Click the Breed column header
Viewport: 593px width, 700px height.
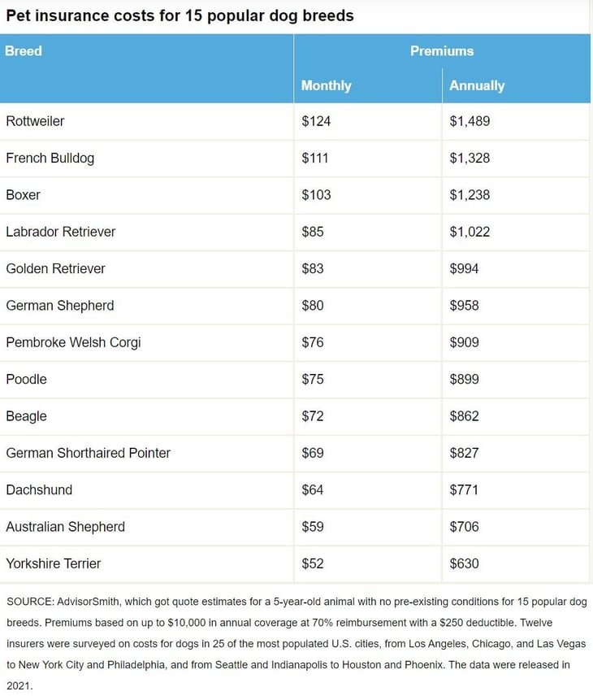(x=24, y=50)
